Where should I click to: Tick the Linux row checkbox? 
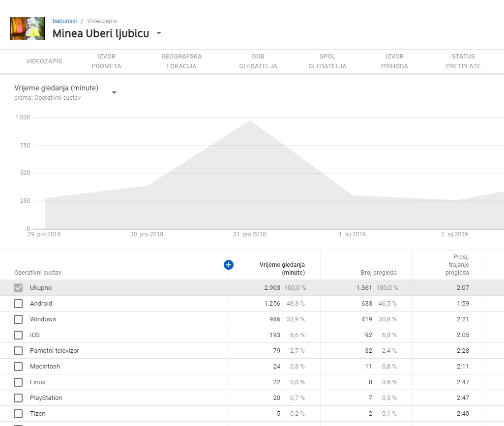tap(18, 382)
